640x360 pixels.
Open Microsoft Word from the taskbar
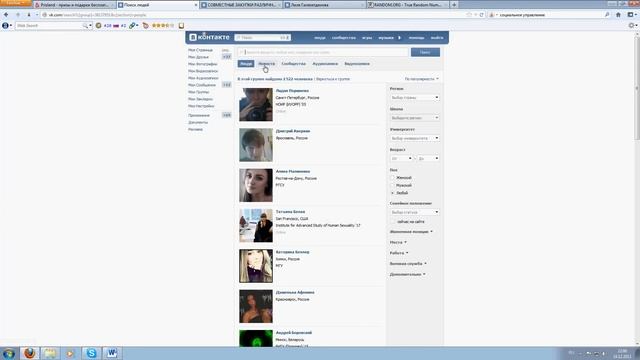point(112,353)
